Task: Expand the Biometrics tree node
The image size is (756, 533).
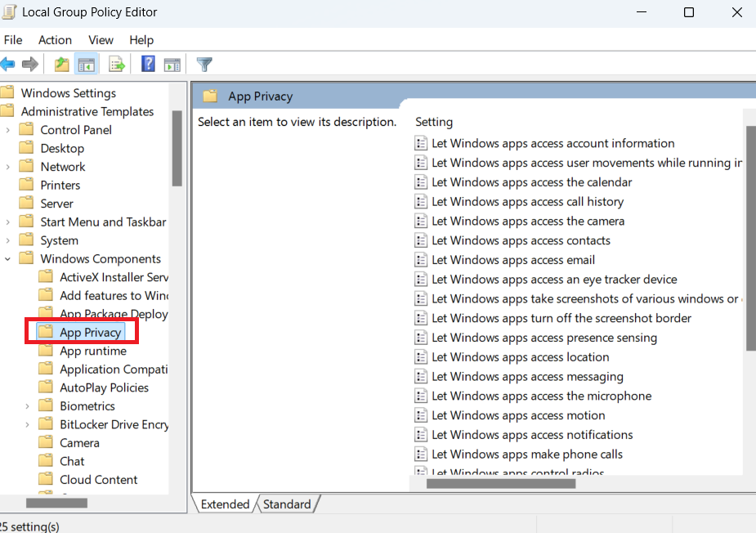Action: tap(27, 406)
